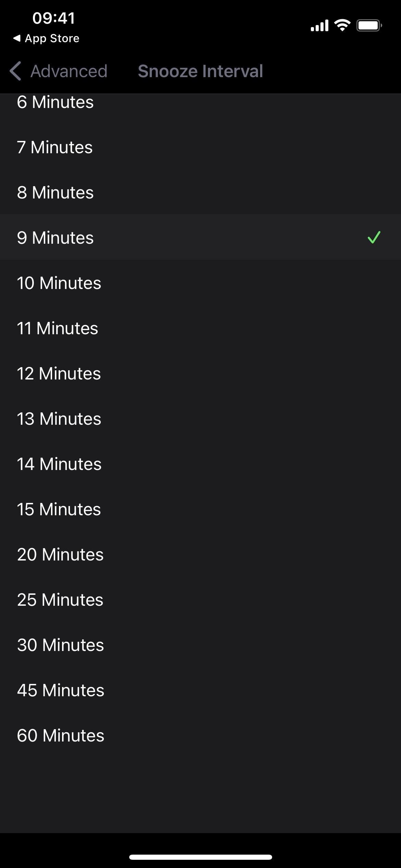Select the 60 Minutes option
This screenshot has width=401, height=868.
coord(200,735)
